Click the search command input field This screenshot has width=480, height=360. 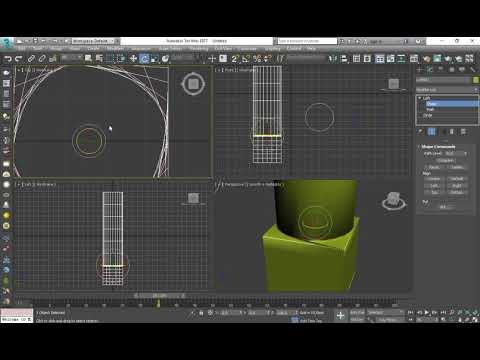(x=307, y=41)
